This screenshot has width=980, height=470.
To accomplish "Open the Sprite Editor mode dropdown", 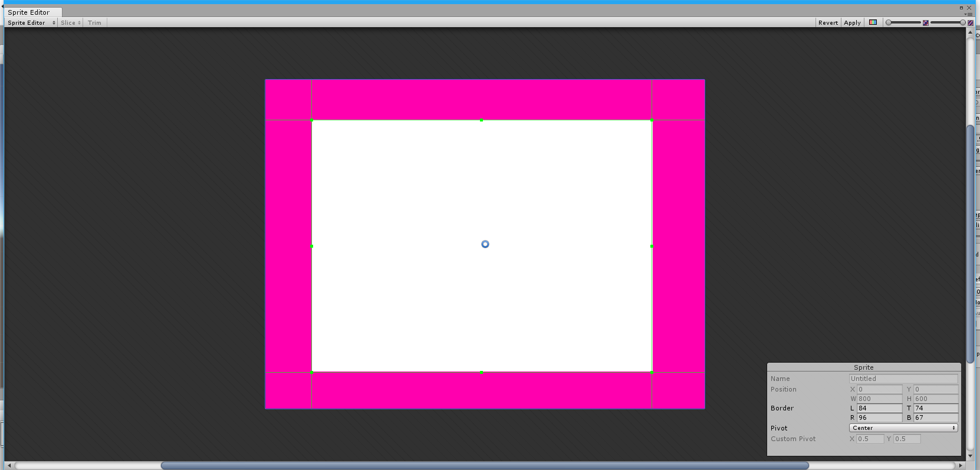I will 31,22.
